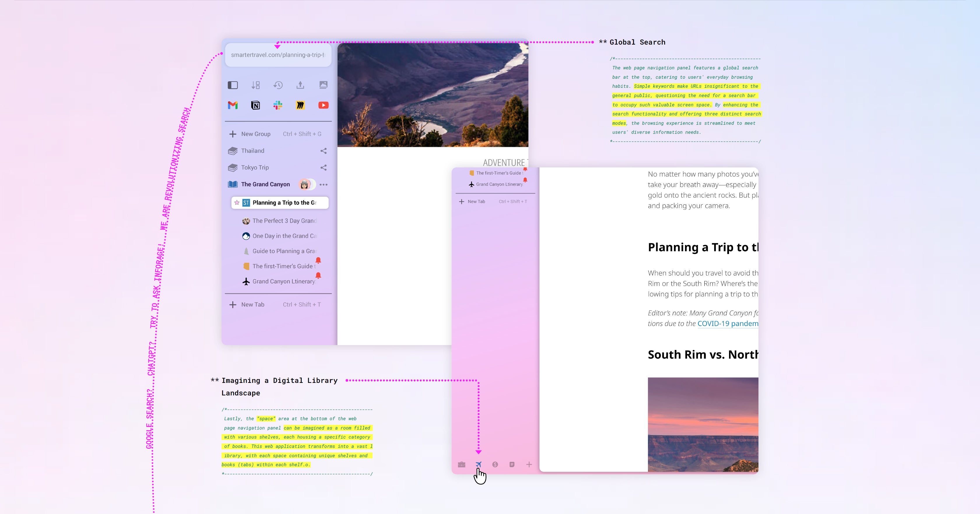The image size is (980, 514).
Task: Add a new space with plus icon
Action: click(x=529, y=464)
